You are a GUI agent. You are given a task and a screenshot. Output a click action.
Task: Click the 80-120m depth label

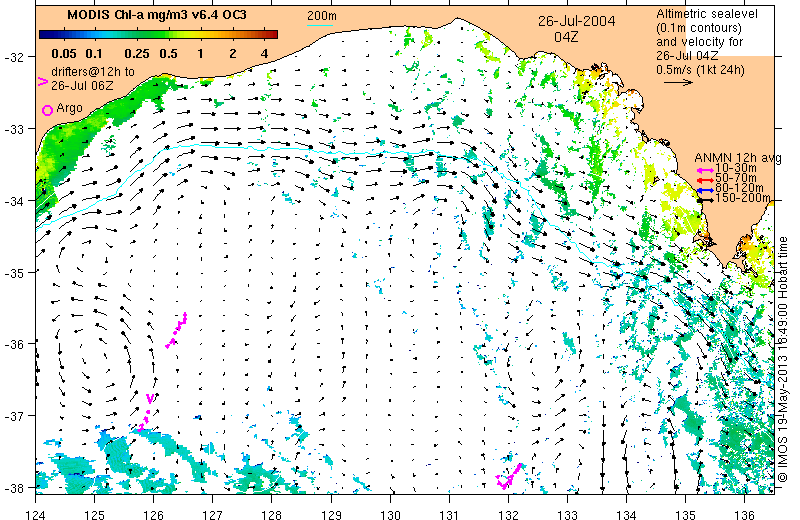(x=739, y=188)
